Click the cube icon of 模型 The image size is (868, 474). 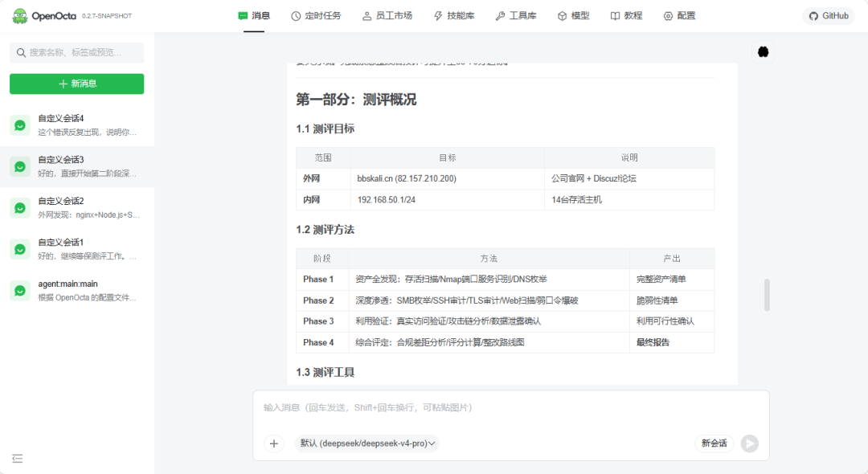[x=563, y=16]
